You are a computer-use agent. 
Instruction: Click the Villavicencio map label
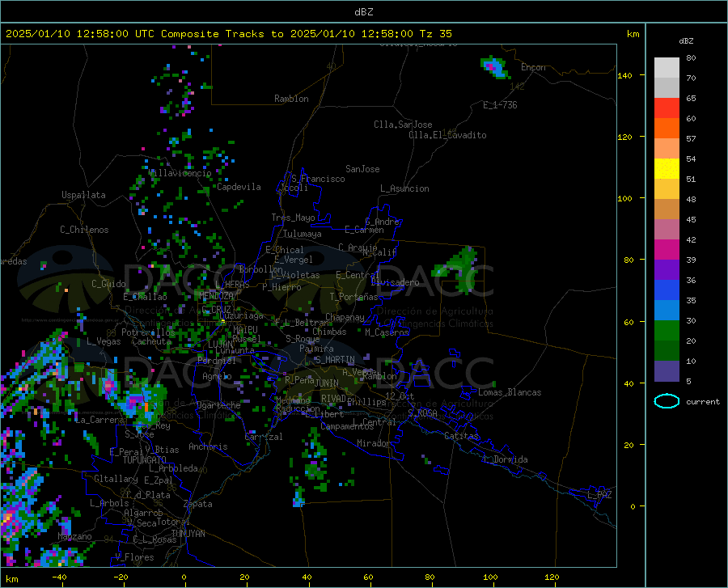point(180,173)
